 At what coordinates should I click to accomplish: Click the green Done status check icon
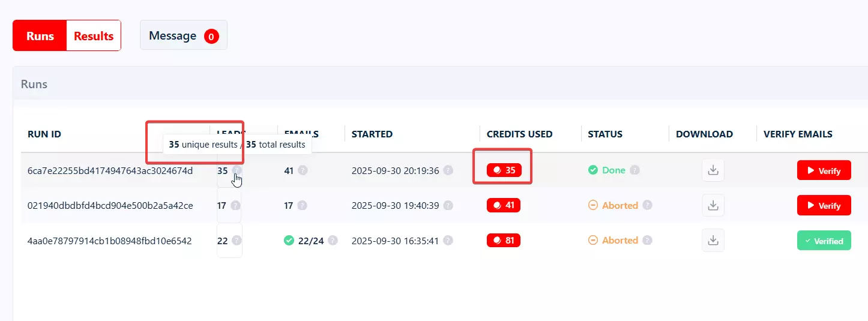(x=593, y=170)
